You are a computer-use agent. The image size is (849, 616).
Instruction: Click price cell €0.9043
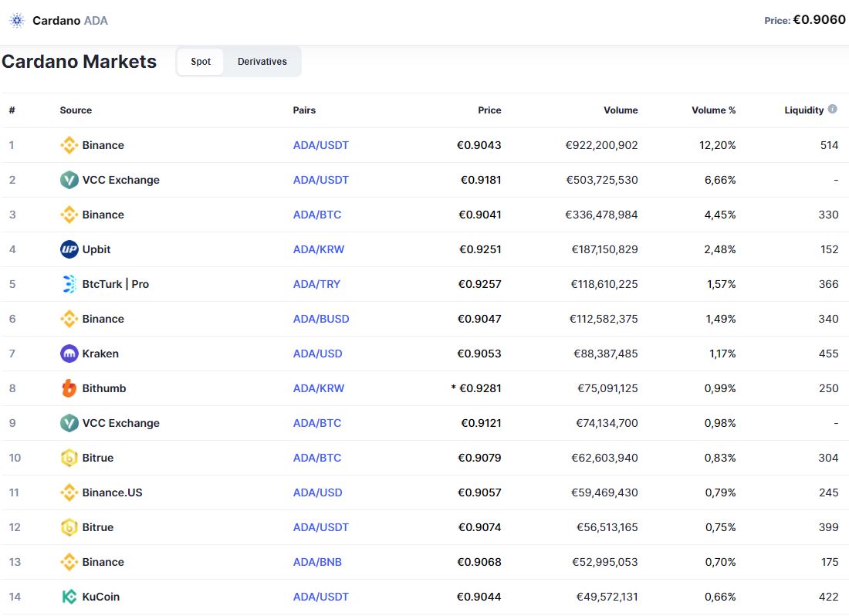[479, 145]
